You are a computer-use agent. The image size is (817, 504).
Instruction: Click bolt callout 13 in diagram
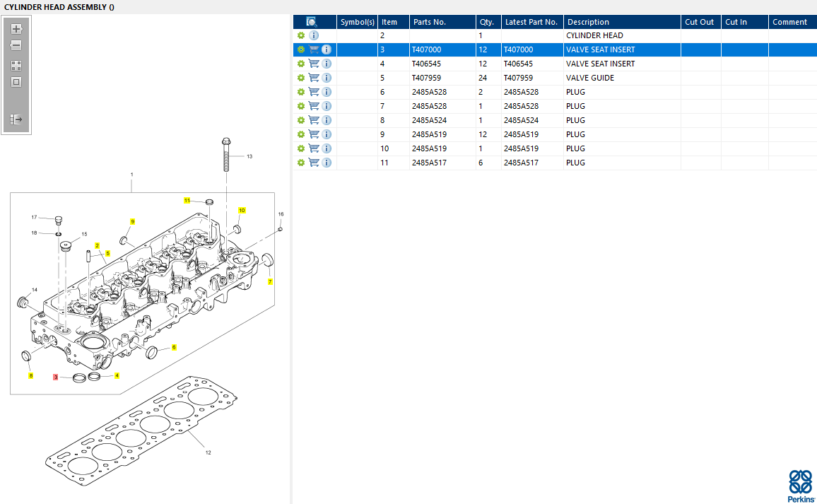[x=249, y=156]
